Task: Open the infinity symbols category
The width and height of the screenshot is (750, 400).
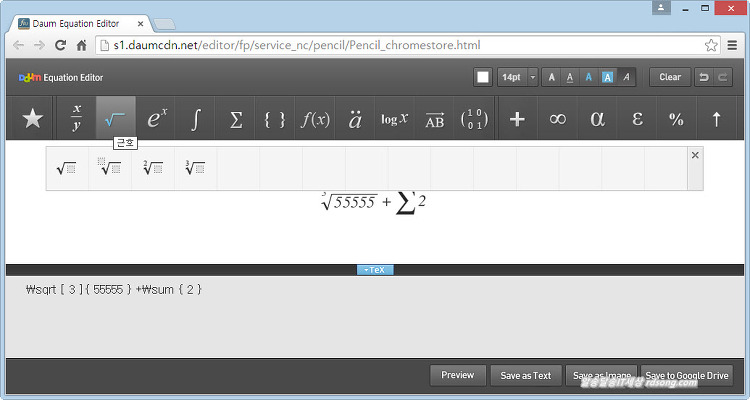Action: point(557,119)
